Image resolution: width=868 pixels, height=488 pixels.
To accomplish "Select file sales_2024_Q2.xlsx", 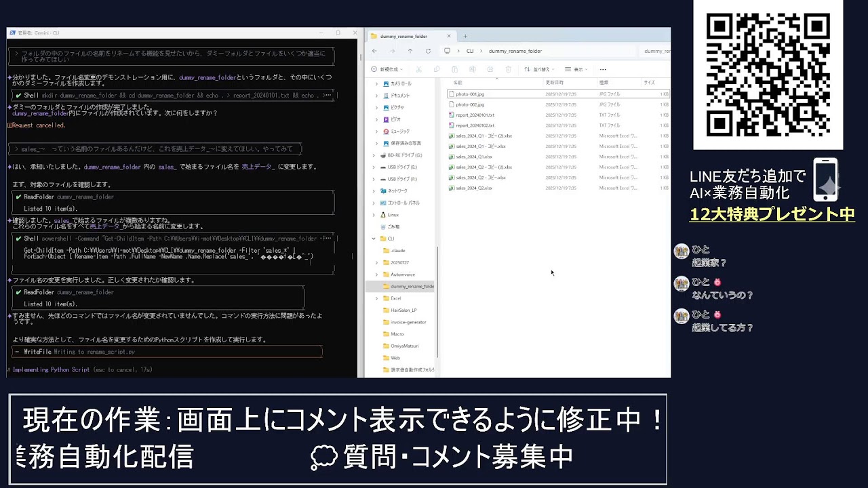I will pos(558,188).
